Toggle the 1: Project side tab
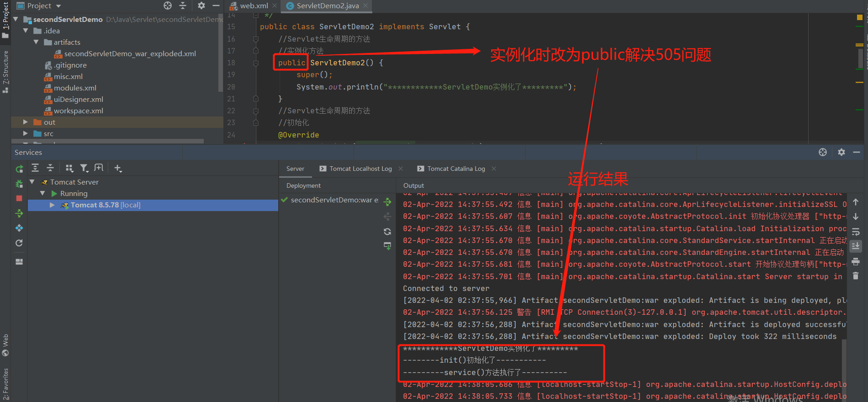The image size is (868, 402). [5, 21]
